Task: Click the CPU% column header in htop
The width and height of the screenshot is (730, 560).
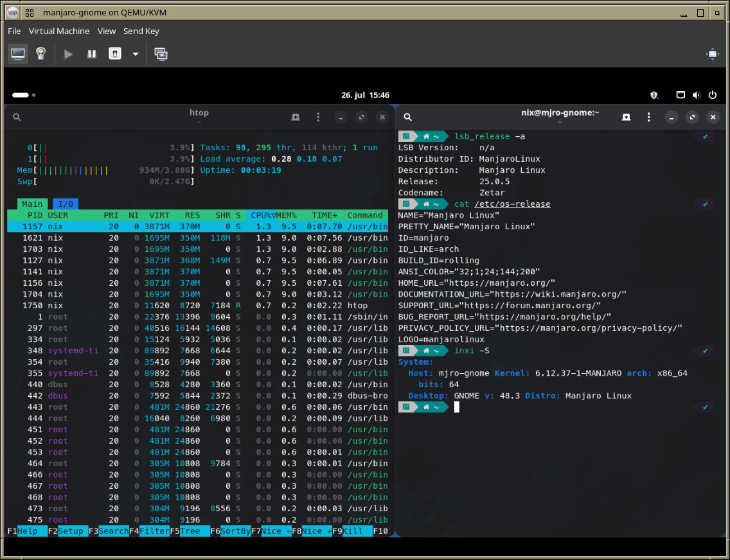Action: (x=261, y=215)
